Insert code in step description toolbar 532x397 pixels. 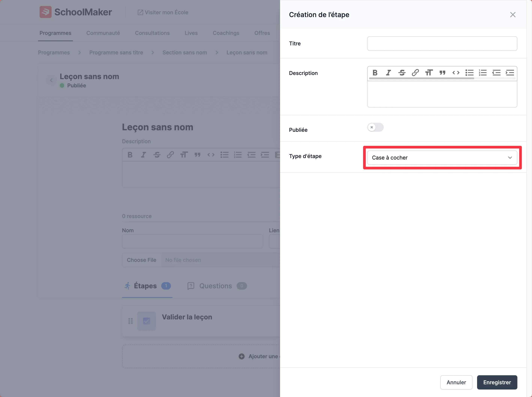tap(456, 73)
